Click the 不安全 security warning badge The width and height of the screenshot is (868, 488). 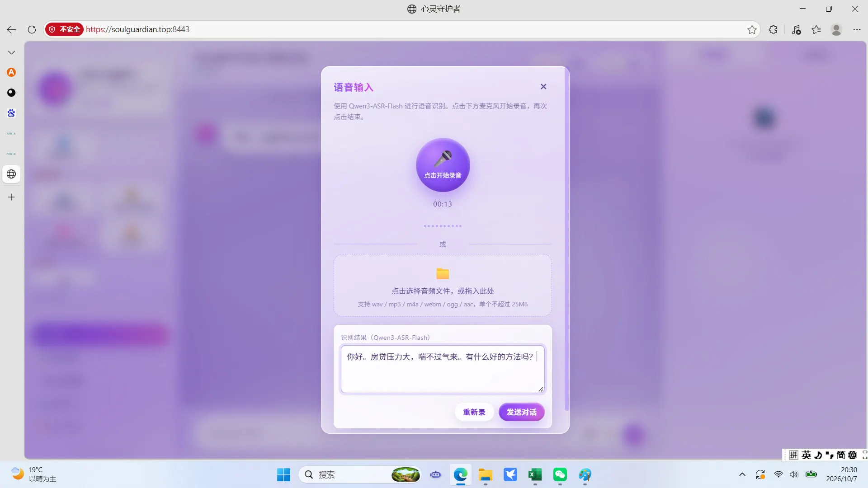pyautogui.click(x=64, y=29)
